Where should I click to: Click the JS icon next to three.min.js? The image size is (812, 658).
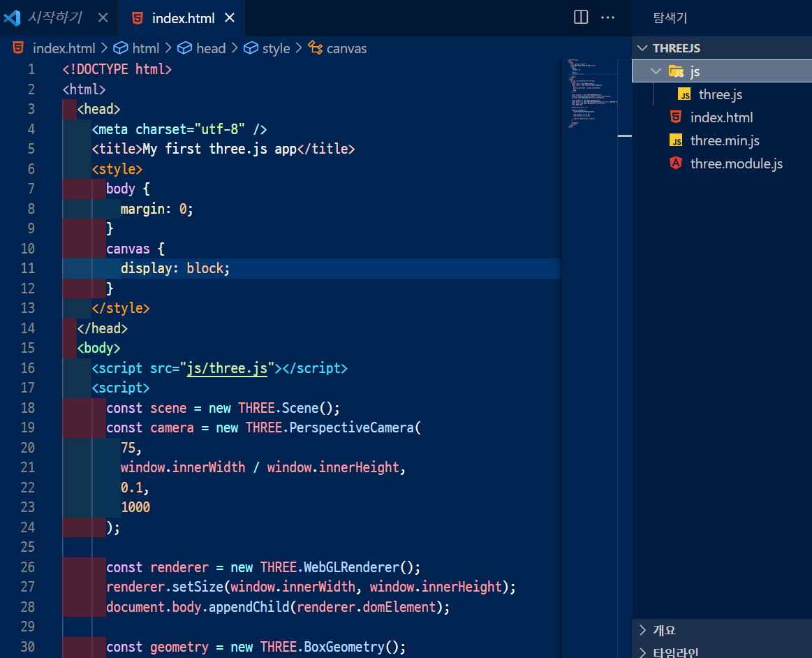point(676,140)
